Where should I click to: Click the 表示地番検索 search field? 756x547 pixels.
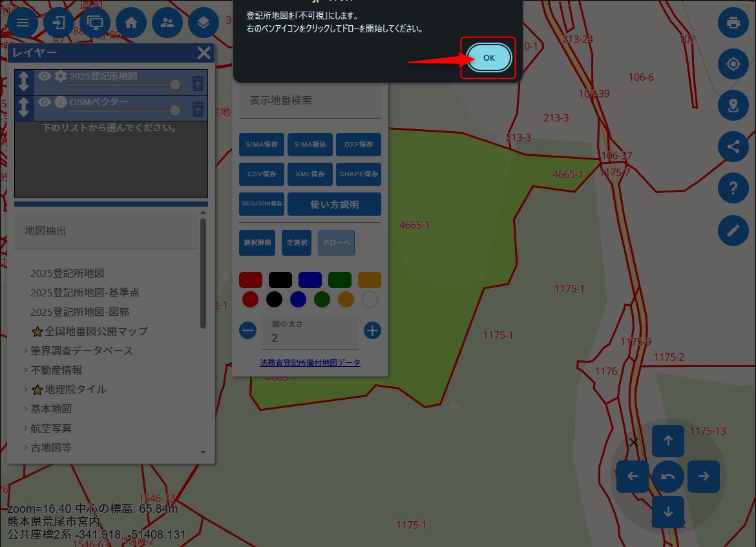[310, 101]
